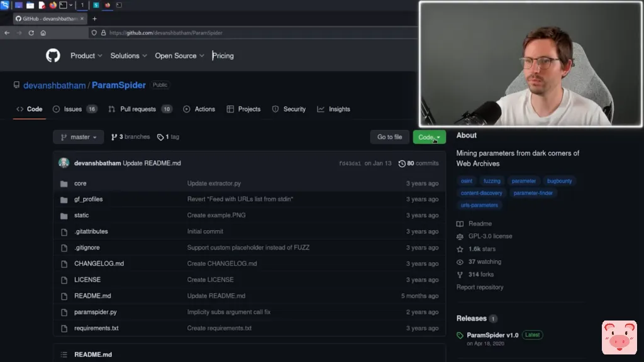Image resolution: width=644 pixels, height=362 pixels.
Task: Expand the Product menu
Action: point(86,56)
